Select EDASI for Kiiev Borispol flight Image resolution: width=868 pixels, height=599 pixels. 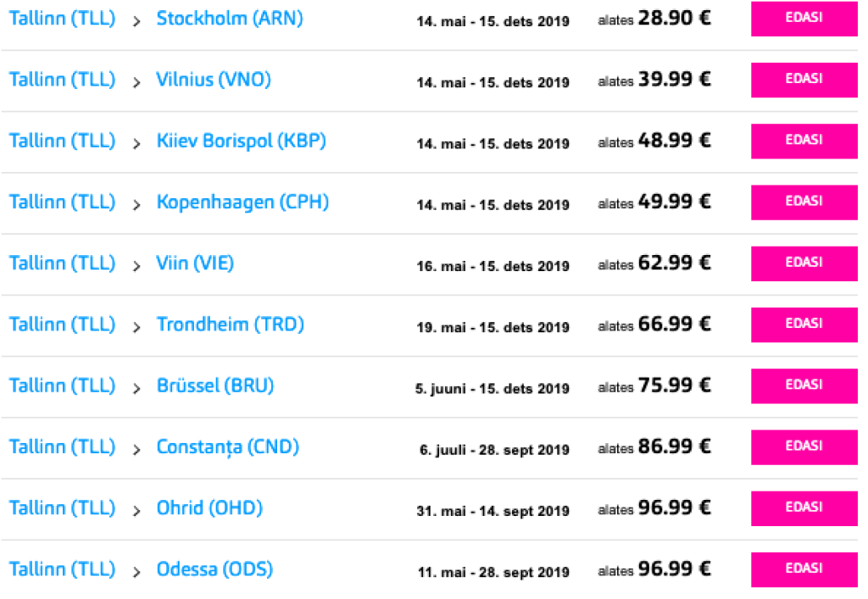point(804,141)
